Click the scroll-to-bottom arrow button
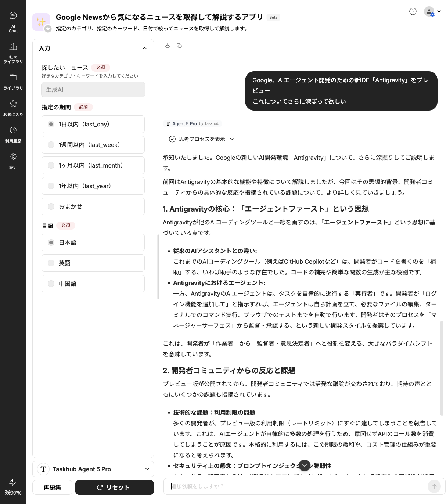 (305, 465)
